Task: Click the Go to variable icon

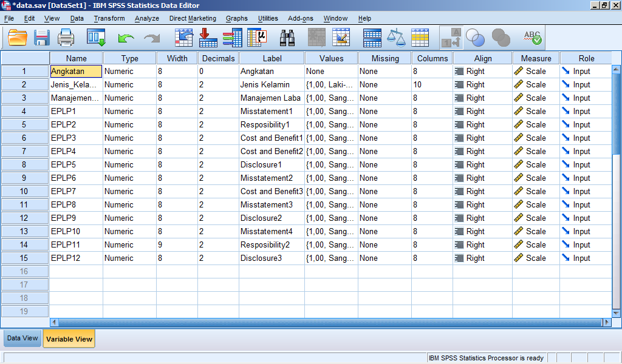Action: click(208, 38)
